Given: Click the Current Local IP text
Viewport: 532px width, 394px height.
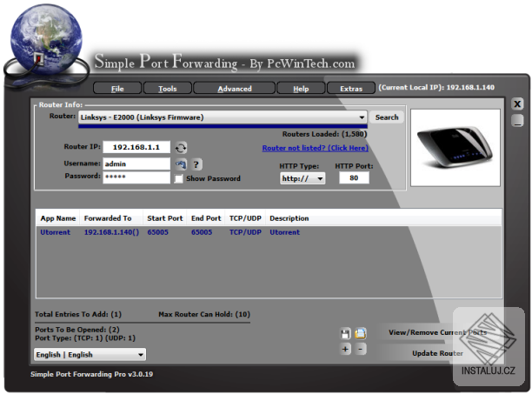Looking at the screenshot, I should coord(436,88).
